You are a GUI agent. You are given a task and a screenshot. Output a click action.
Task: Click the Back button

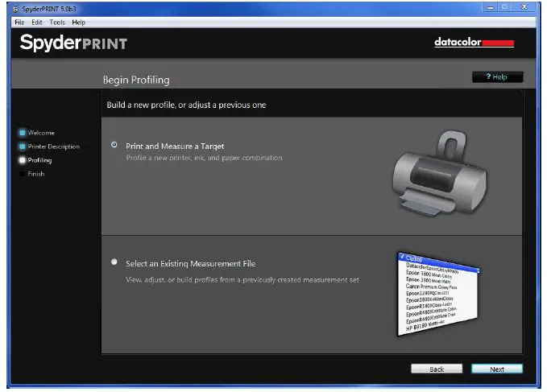point(437,369)
